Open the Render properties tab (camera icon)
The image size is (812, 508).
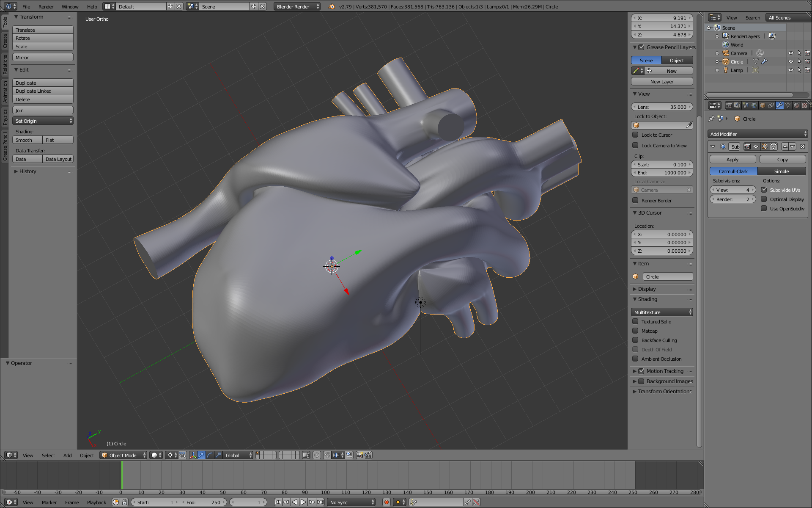[x=729, y=105]
